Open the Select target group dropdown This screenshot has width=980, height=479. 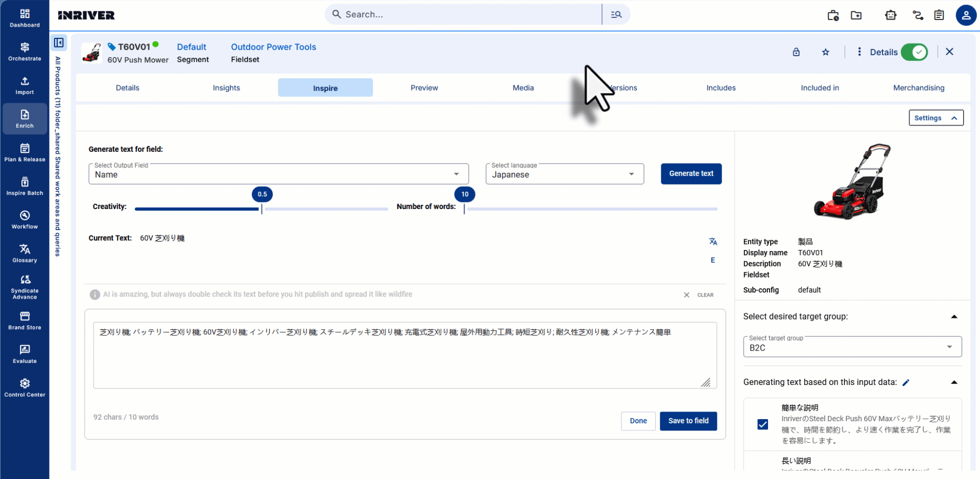[852, 347]
